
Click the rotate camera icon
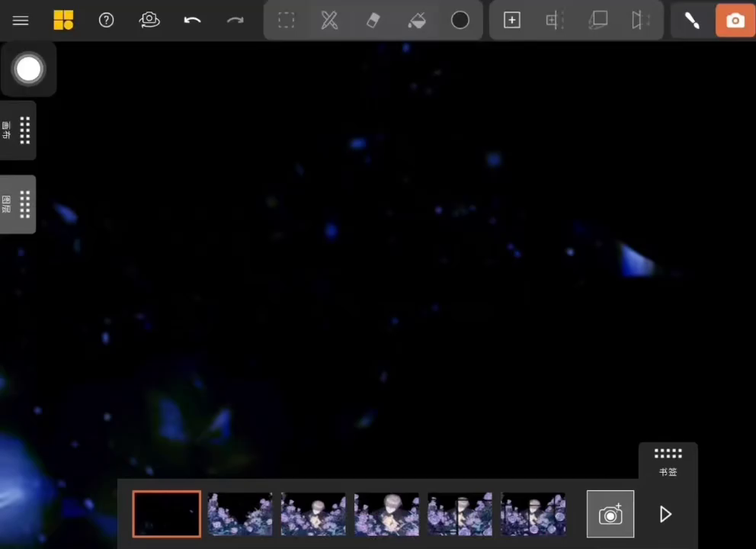pyautogui.click(x=149, y=21)
